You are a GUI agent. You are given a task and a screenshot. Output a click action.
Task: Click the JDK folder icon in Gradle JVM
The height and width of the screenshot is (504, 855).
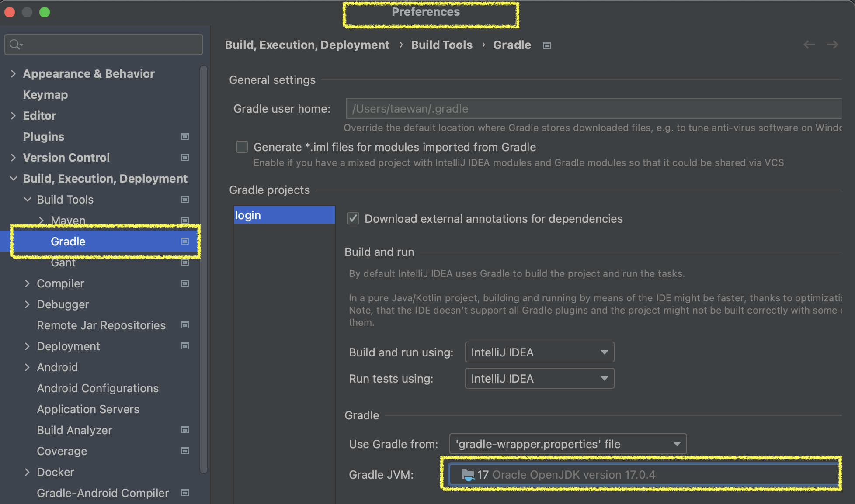467,475
